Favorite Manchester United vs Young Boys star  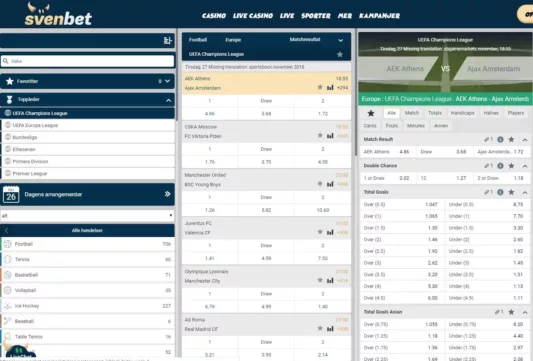click(320, 184)
